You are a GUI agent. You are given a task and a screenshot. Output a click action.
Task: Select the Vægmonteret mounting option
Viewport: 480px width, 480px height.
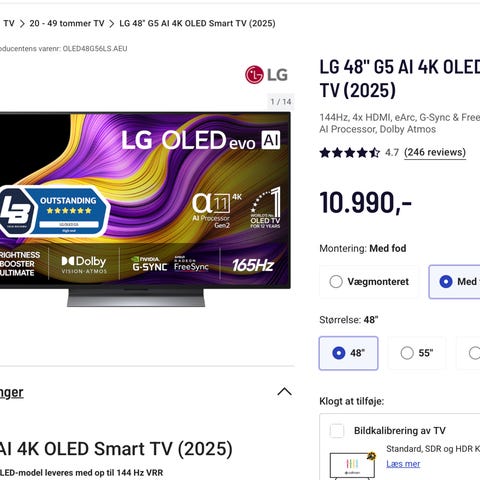369,282
